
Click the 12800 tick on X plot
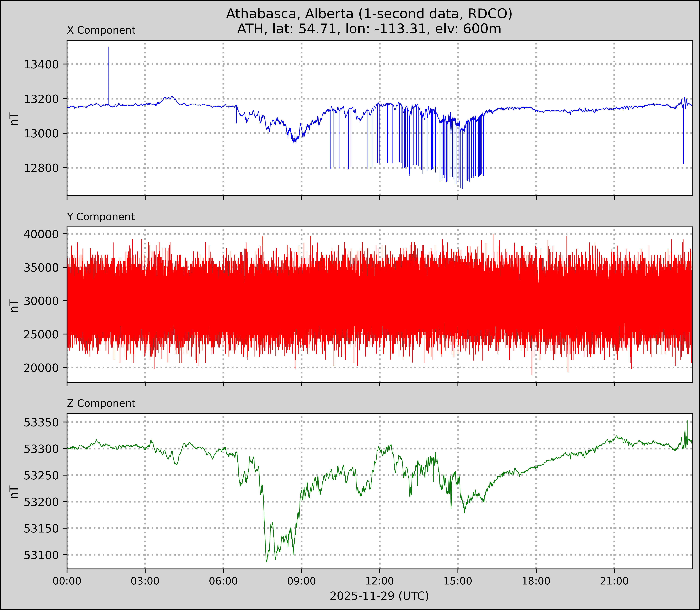(x=41, y=168)
